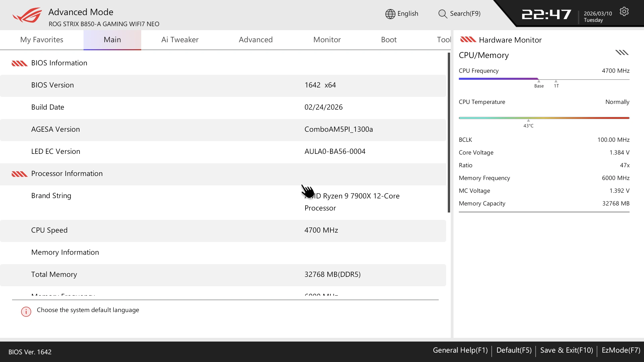Click the info icon beside help text
This screenshot has height=362, width=644.
tap(26, 311)
